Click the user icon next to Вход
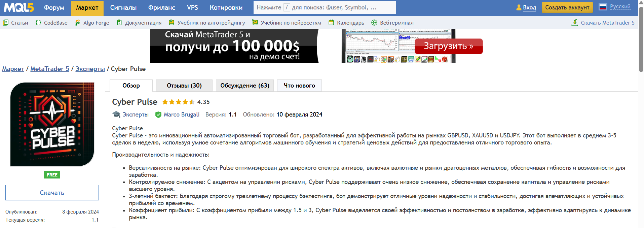The width and height of the screenshot is (644, 228). 519,7
